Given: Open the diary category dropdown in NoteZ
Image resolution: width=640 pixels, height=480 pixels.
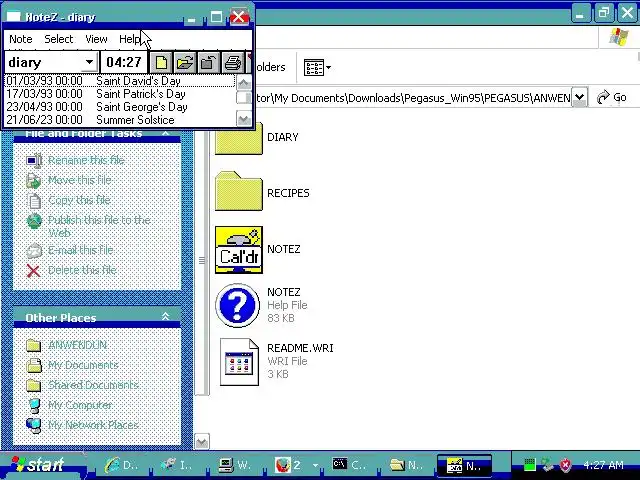Looking at the screenshot, I should coord(89,62).
